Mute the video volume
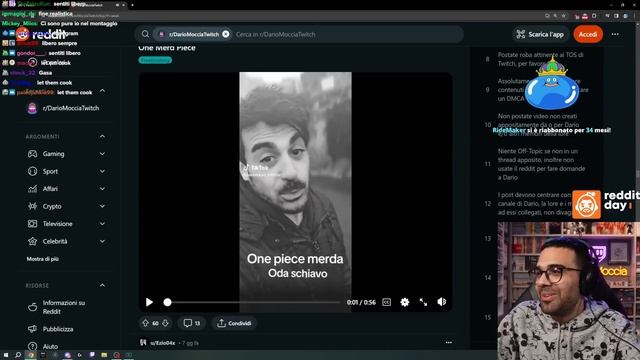 click(x=442, y=302)
